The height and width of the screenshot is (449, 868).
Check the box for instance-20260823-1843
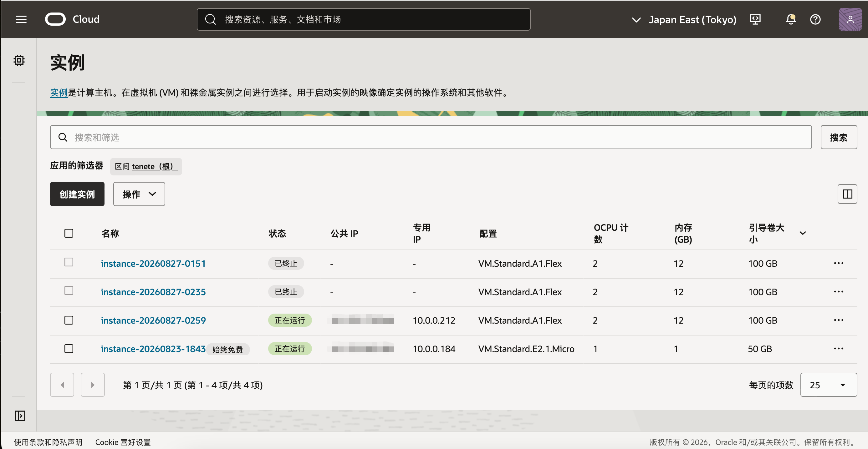tap(69, 349)
